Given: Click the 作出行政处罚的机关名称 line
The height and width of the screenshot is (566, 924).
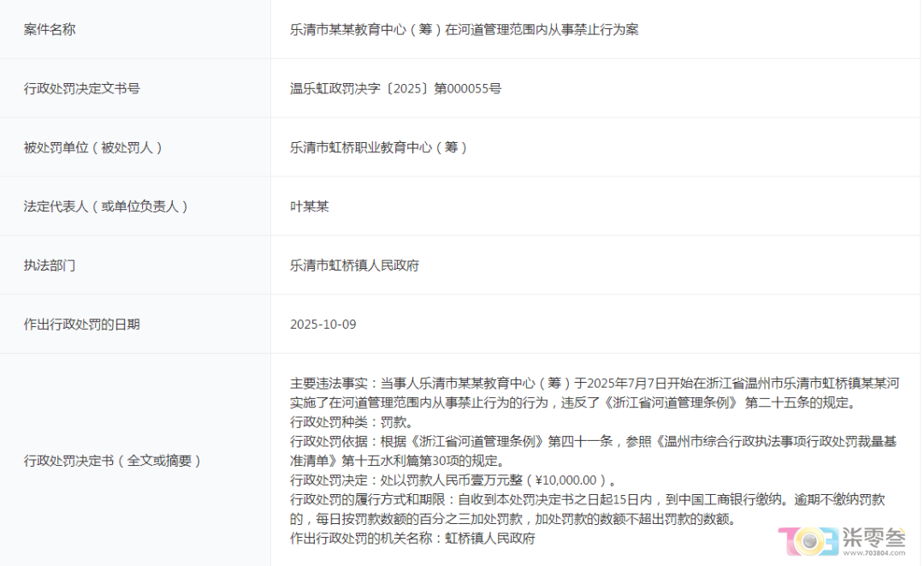Looking at the screenshot, I should (412, 539).
